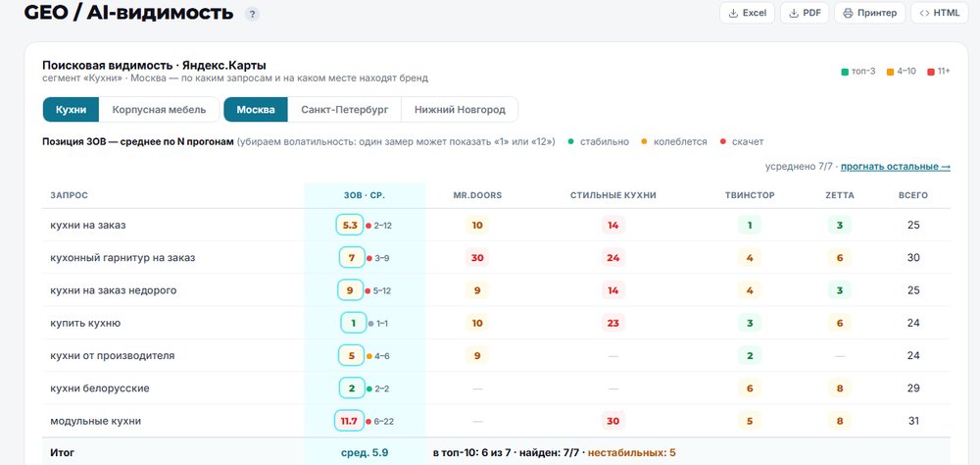Click the ВСЕГО column header

[913, 195]
